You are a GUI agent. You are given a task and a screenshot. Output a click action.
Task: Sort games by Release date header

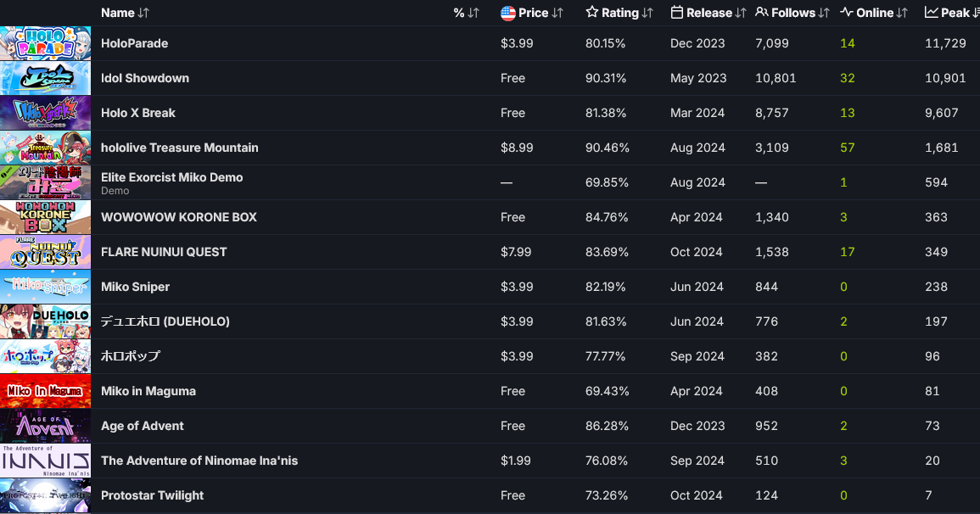point(709,13)
